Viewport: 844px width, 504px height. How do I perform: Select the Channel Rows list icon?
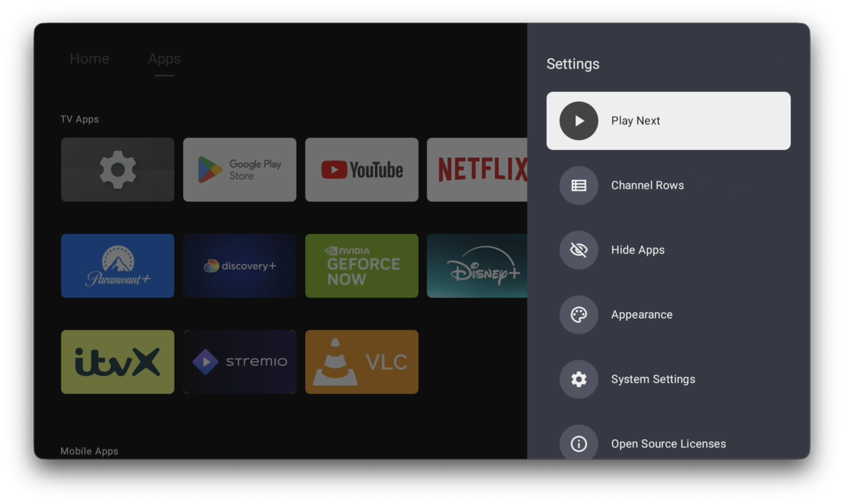click(578, 185)
